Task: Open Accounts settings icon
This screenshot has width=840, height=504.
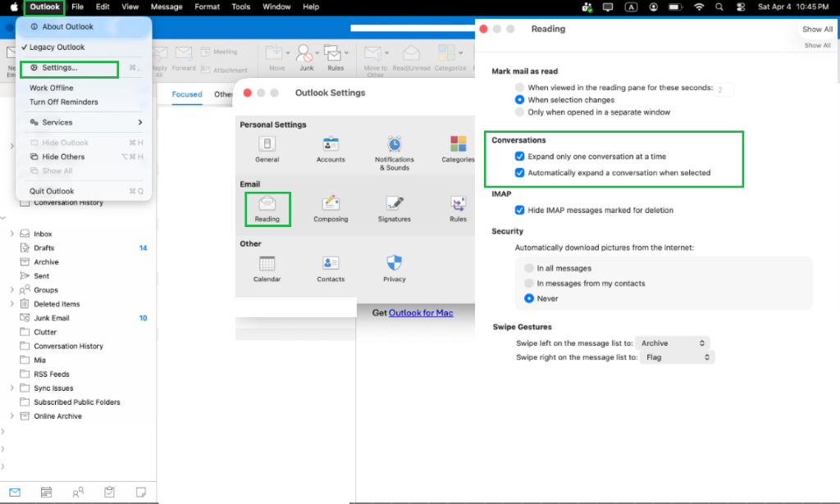Action: (x=331, y=144)
